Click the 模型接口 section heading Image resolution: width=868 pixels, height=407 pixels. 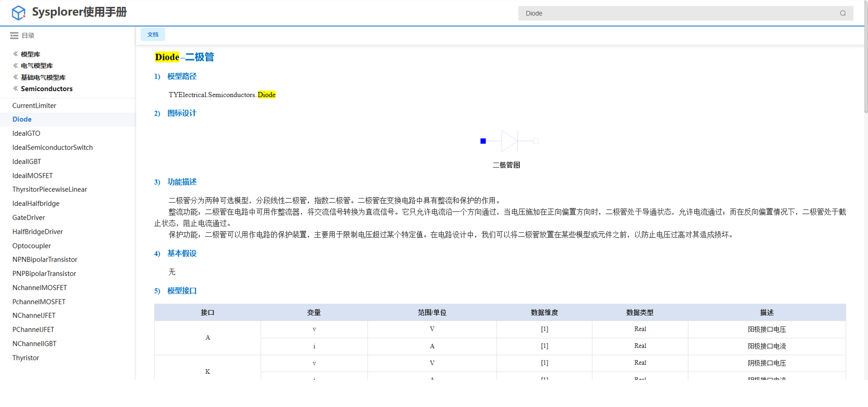pyautogui.click(x=182, y=291)
